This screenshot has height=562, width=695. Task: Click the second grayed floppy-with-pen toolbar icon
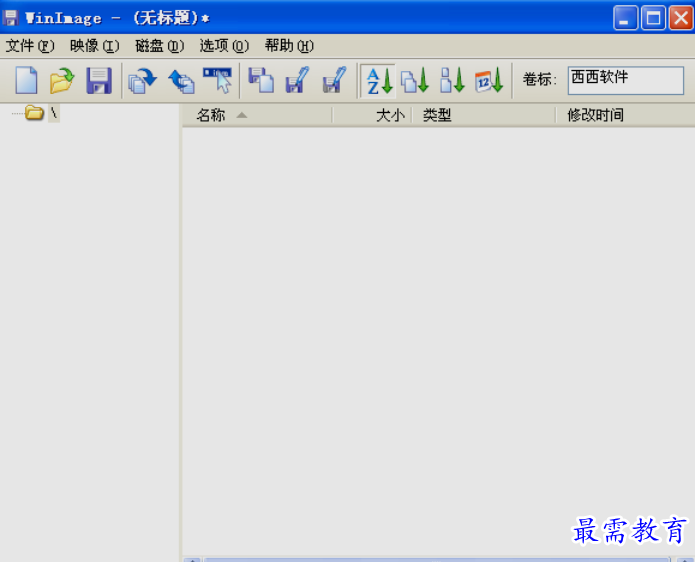335,80
